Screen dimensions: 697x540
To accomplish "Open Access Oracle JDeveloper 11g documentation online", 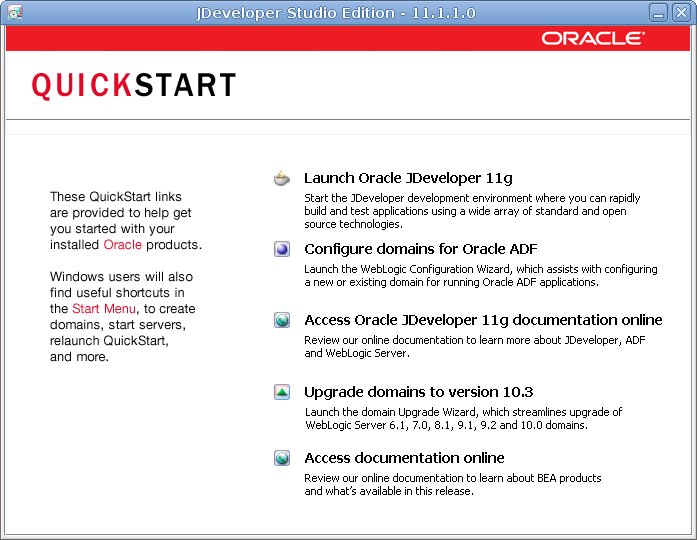I will tap(483, 320).
